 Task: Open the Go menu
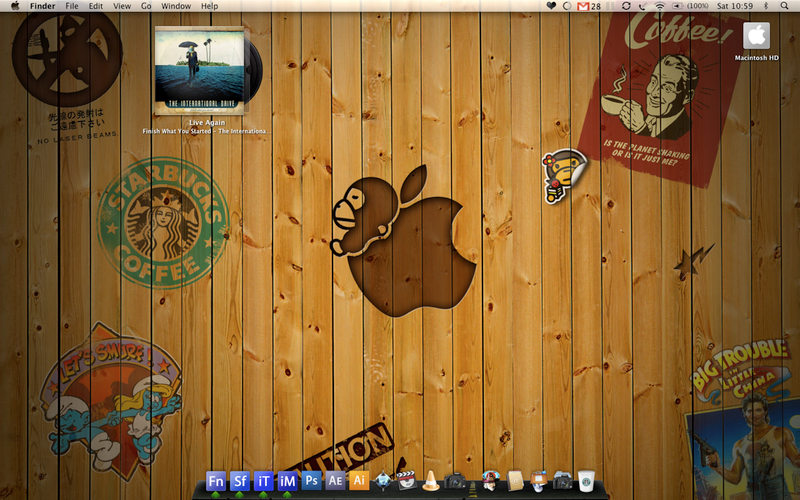(x=146, y=6)
